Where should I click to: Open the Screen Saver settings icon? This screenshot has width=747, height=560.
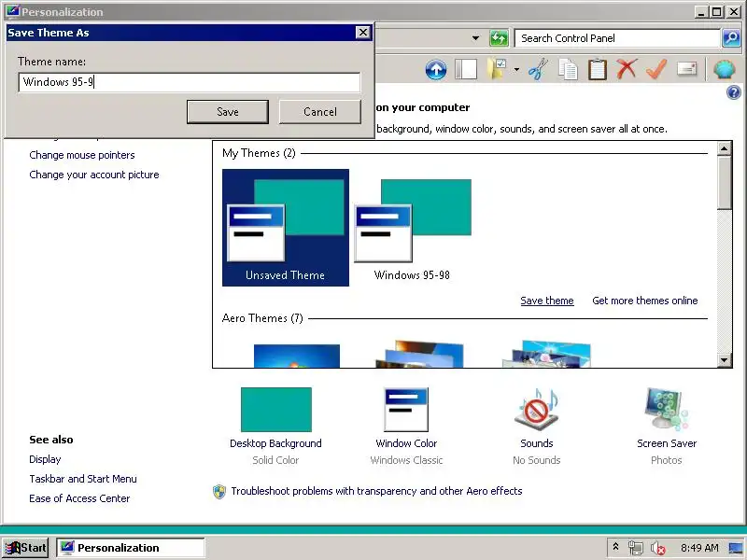pos(667,410)
